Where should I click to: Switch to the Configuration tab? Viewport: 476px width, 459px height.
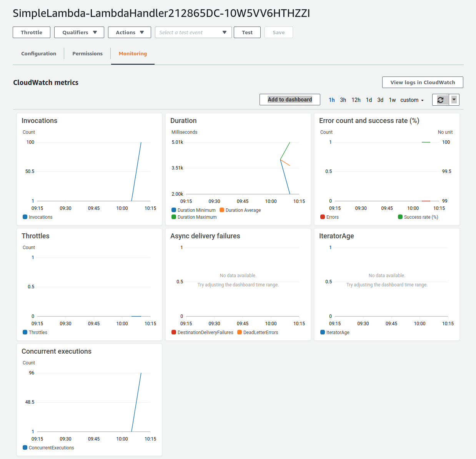tap(38, 53)
